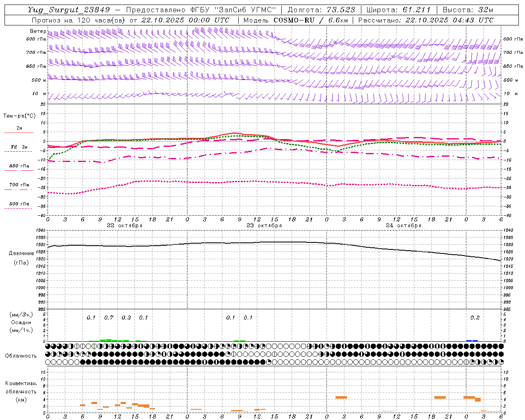The image size is (525, 420).
Task: Click 12 on the left convective cloud axis
Action: pos(43,372)
